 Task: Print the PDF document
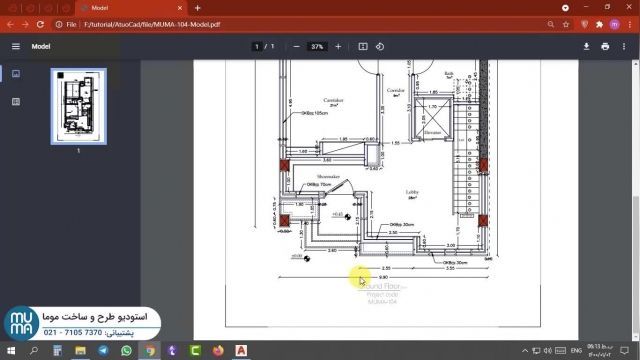pyautogui.click(x=605, y=47)
